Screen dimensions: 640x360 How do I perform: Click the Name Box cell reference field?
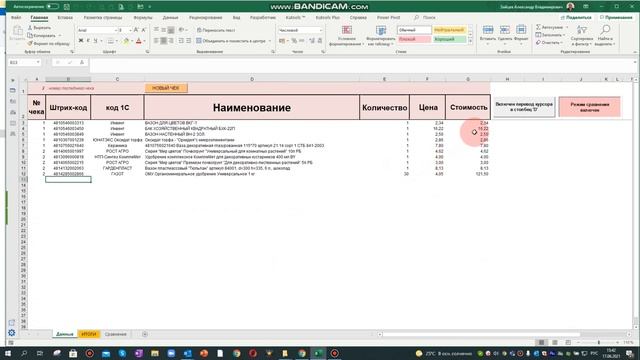point(24,62)
